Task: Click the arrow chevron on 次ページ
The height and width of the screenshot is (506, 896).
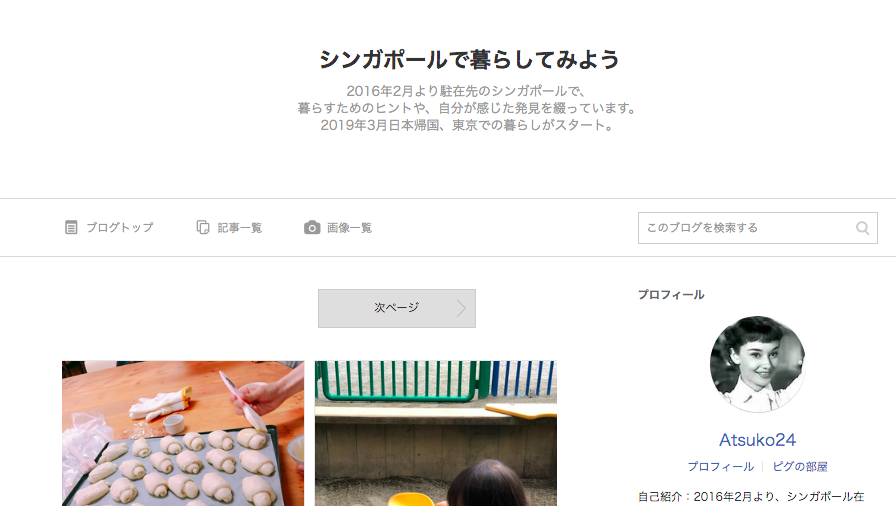Action: (x=461, y=308)
